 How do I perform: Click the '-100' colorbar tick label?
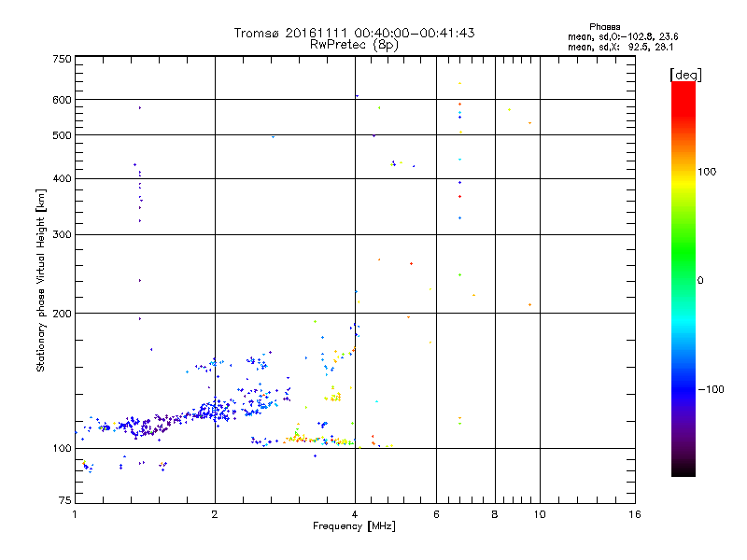click(711, 389)
